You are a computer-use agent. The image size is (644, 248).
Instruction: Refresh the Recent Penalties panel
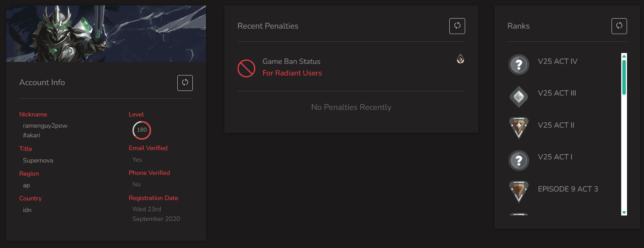(457, 26)
